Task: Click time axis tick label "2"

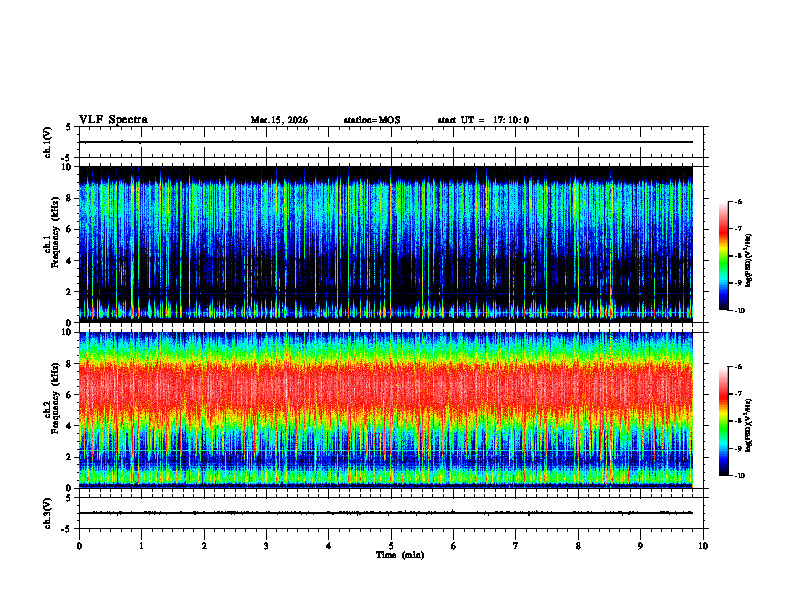Action: 204,546
